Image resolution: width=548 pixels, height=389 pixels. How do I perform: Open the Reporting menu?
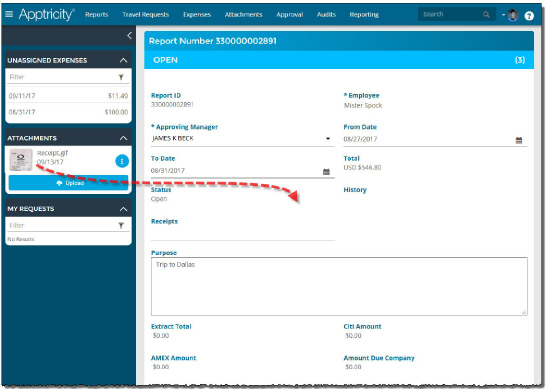click(x=364, y=15)
